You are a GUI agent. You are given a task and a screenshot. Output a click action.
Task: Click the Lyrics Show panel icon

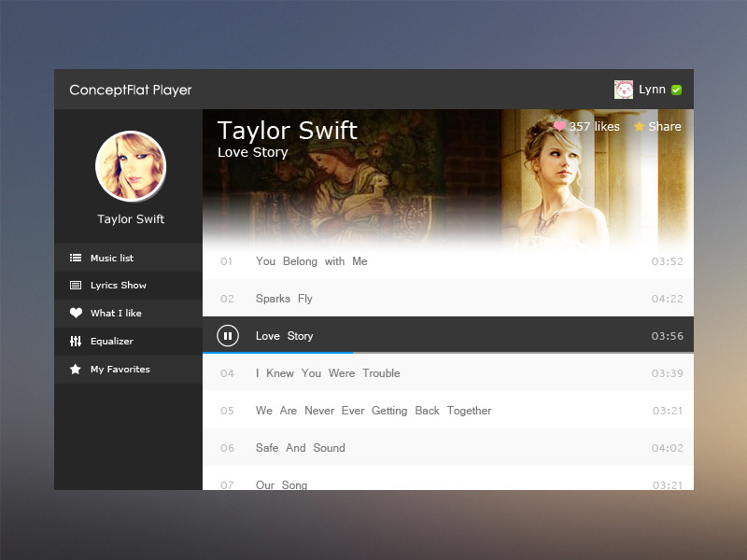pos(76,286)
